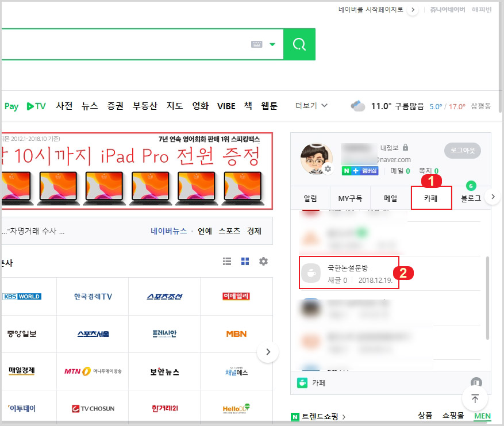The image size is (504, 426).
Task: Open N+ 멤버십 badge
Action: pyautogui.click(x=360, y=171)
